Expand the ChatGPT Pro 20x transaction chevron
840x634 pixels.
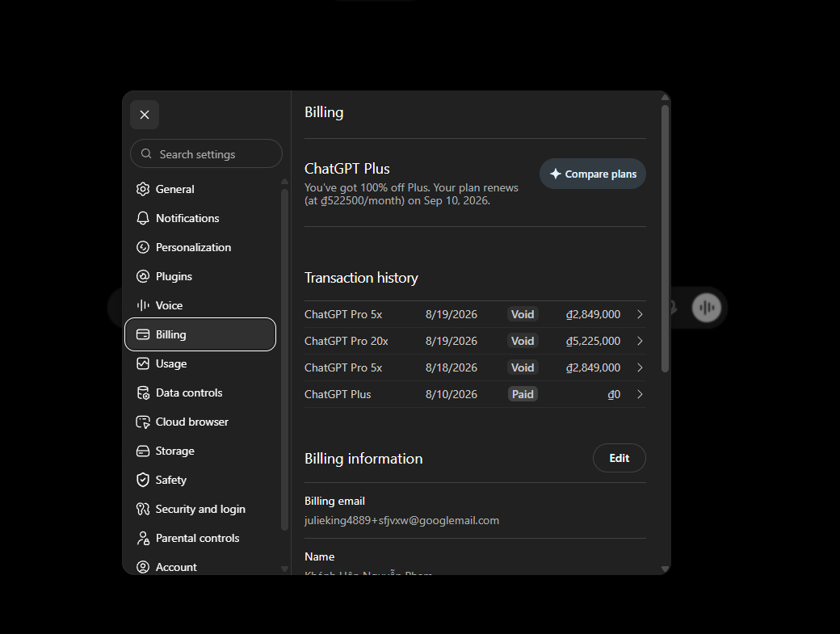click(x=640, y=341)
